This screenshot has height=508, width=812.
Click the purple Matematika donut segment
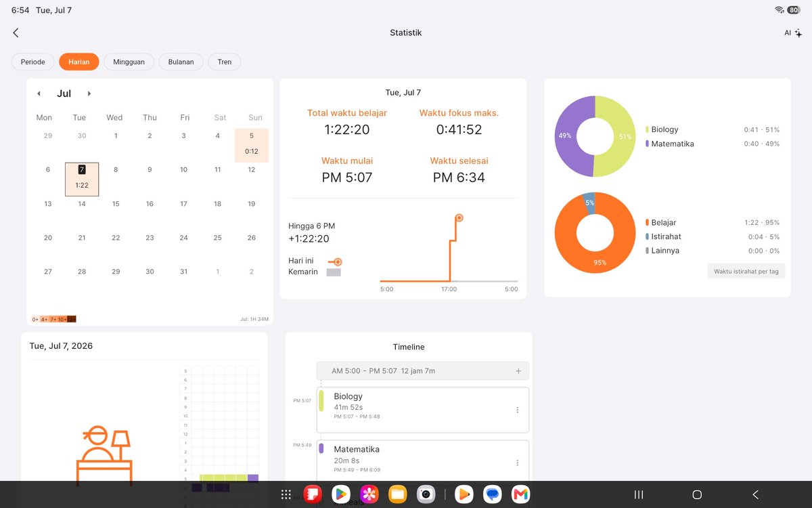(x=566, y=137)
